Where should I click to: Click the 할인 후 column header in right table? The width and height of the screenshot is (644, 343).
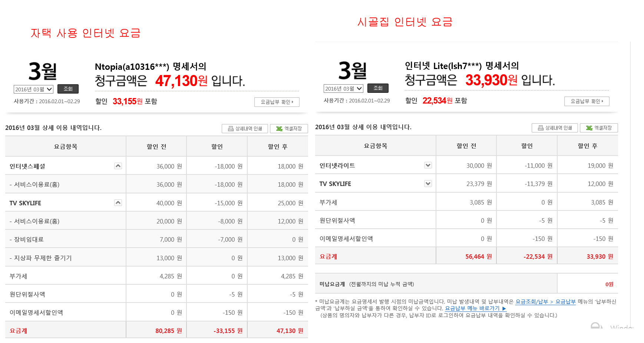(x=587, y=146)
